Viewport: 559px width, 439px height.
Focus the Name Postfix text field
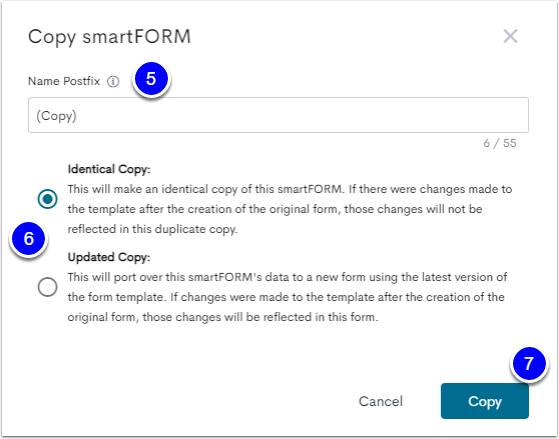click(278, 115)
